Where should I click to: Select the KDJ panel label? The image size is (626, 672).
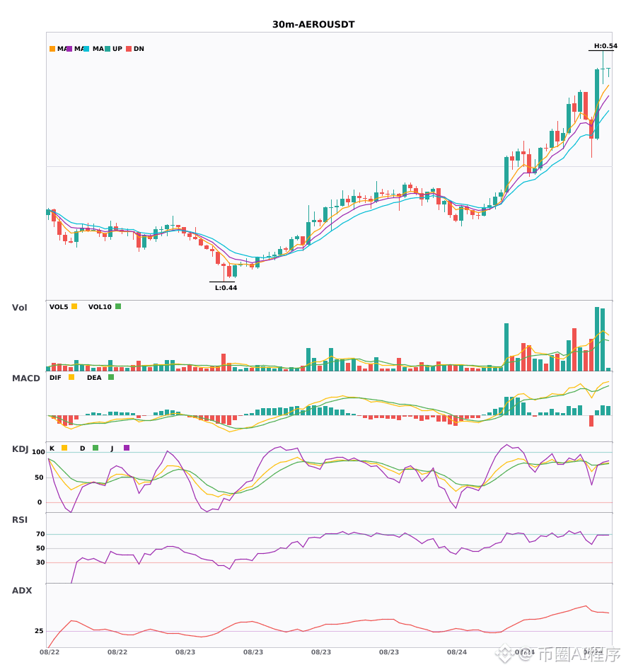coord(20,449)
